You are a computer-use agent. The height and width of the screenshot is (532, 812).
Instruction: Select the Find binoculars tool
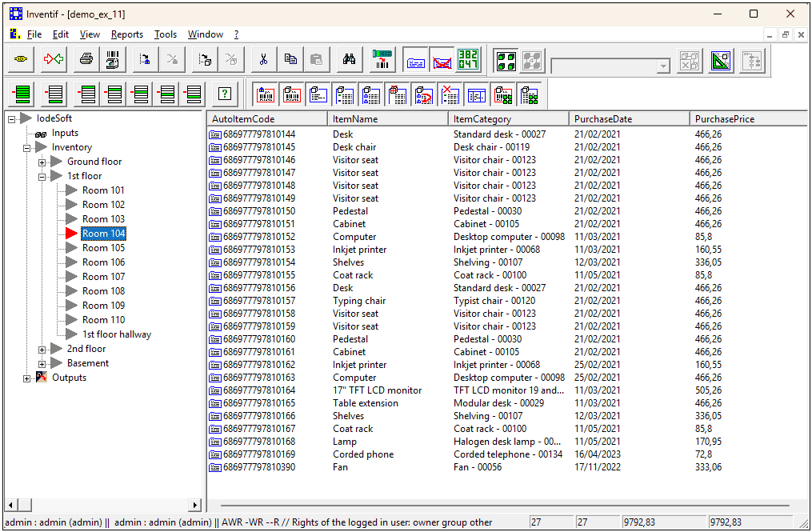pyautogui.click(x=348, y=59)
